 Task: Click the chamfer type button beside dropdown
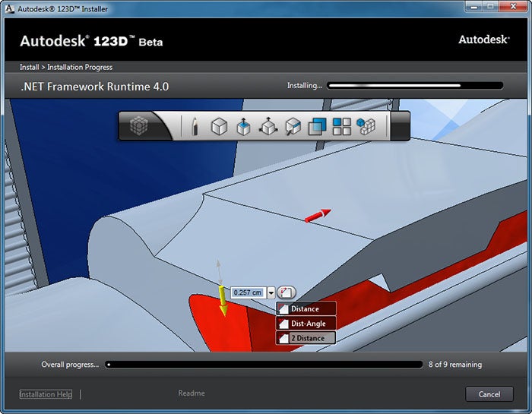(x=286, y=292)
